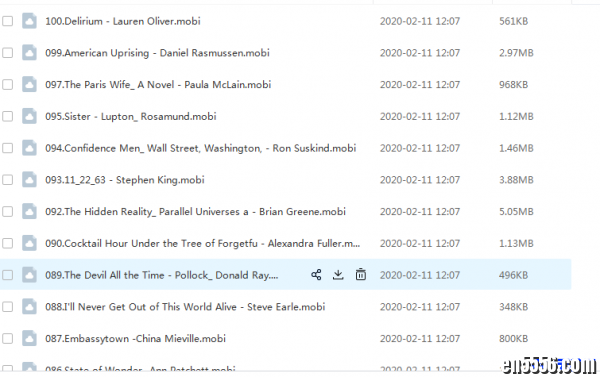This screenshot has height=377, width=600.
Task: Click the file icon for 087.Embassytown
Action: (29, 339)
